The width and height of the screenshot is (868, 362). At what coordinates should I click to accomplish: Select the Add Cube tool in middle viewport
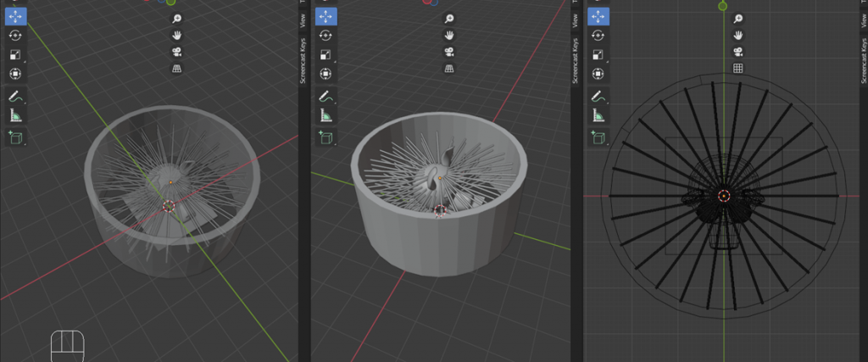point(325,137)
